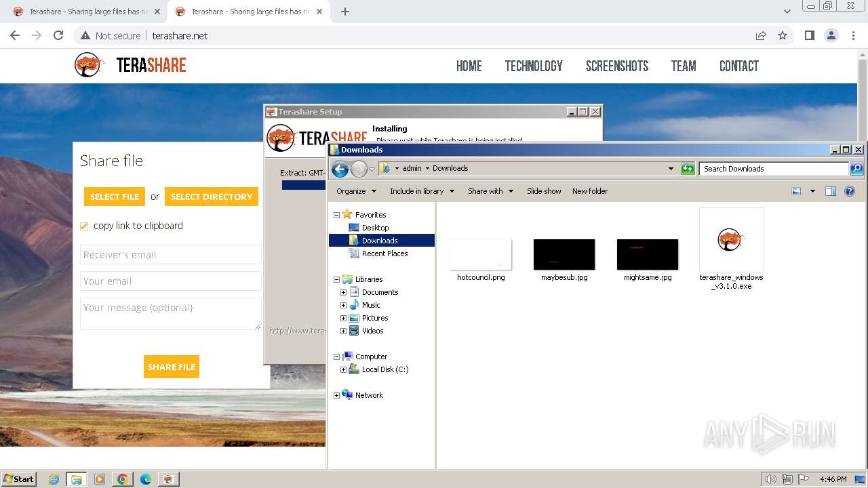Click Terashare installer taskbar icon
Viewport: 868px width, 488px height.
pyautogui.click(x=168, y=479)
